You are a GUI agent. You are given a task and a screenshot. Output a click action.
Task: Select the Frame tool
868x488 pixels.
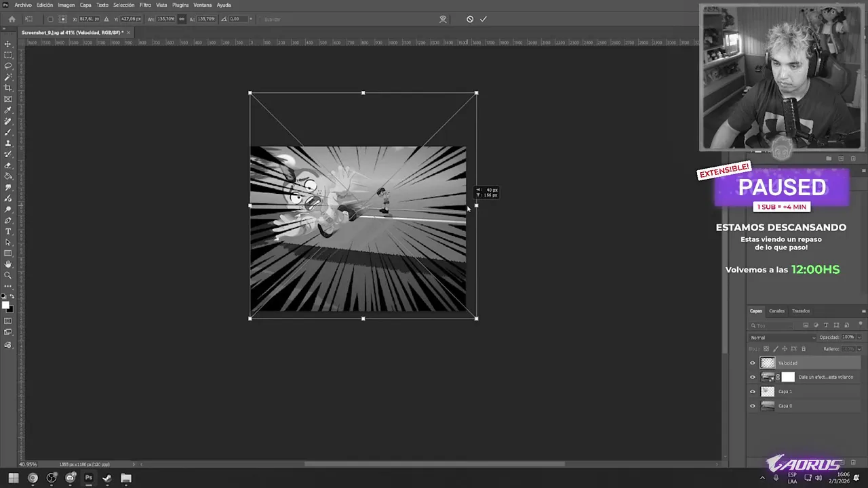(x=8, y=99)
